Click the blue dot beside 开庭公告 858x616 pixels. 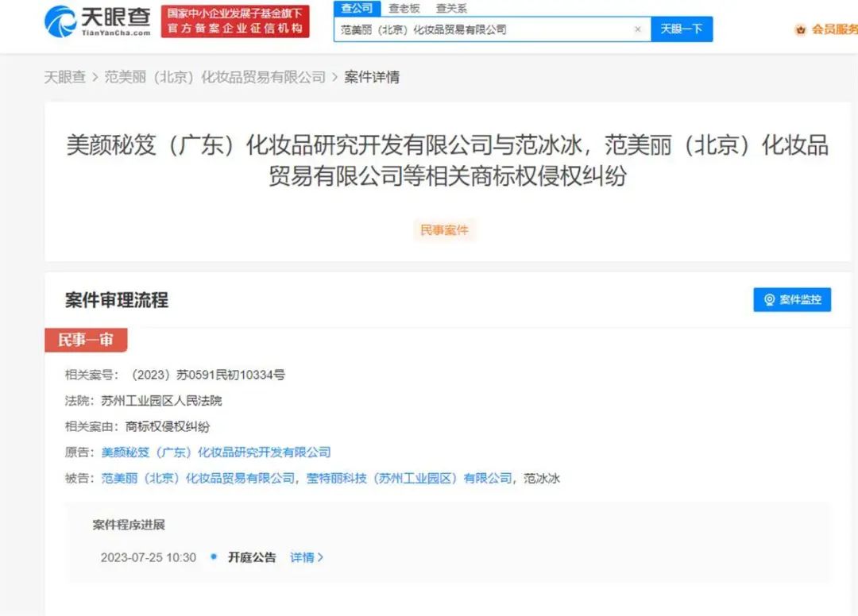click(x=212, y=557)
